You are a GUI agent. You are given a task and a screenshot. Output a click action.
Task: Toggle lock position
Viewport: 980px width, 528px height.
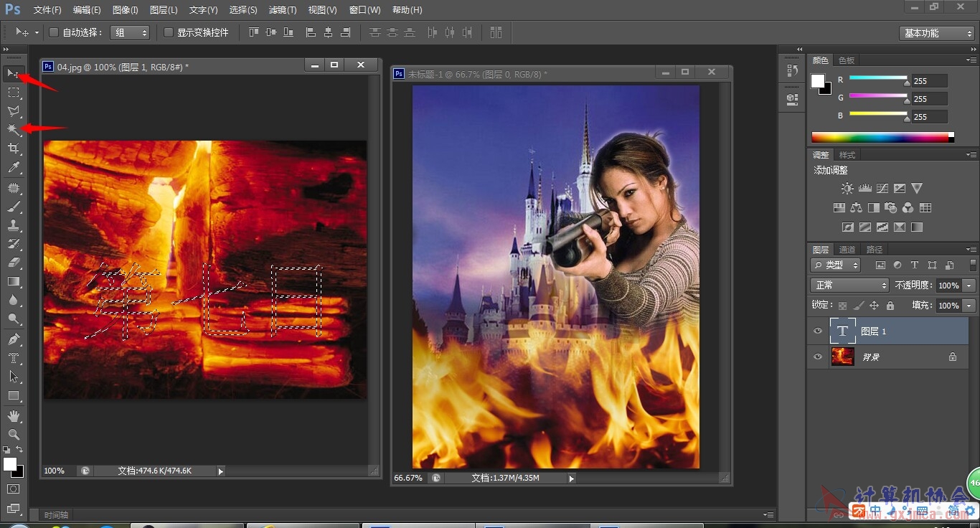point(874,306)
